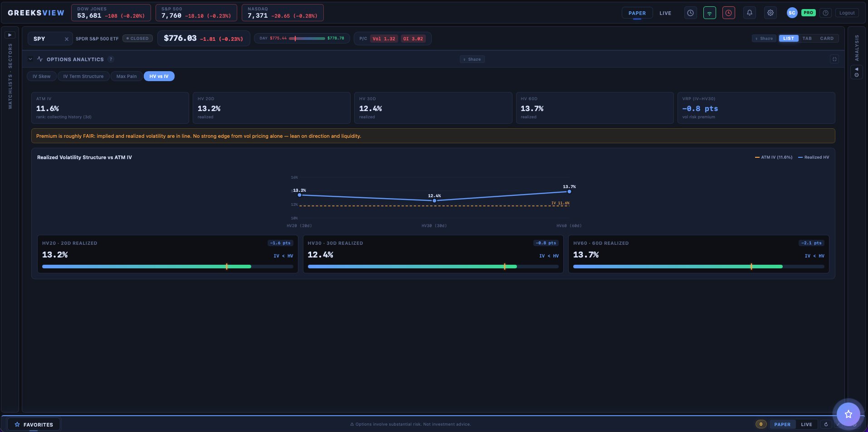Click the OI 3.02 put/call badge
The image size is (868, 432).
coord(413,39)
